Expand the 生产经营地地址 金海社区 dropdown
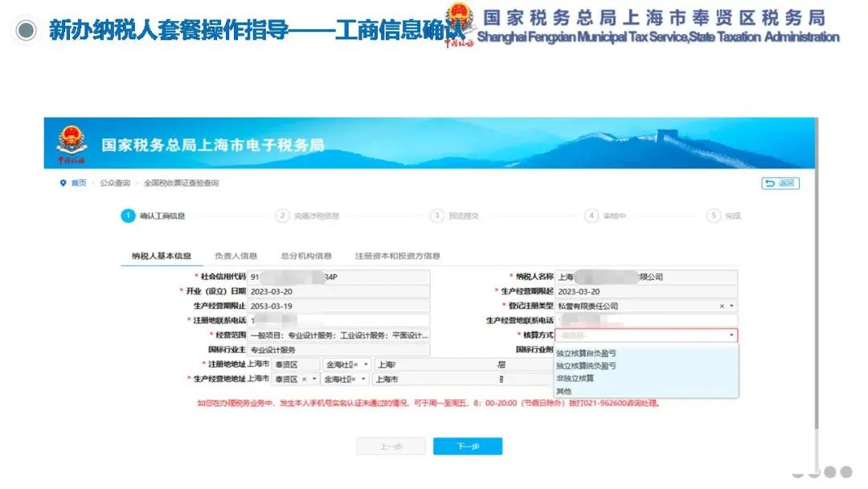This screenshot has width=868, height=489. coord(364,380)
